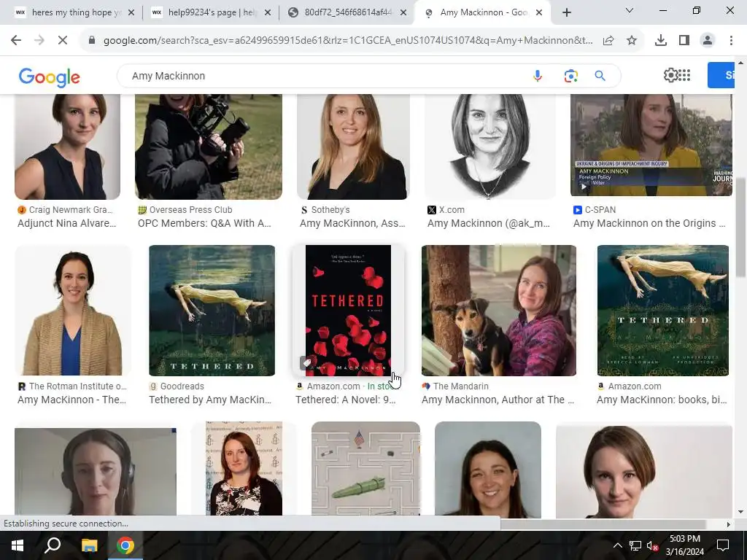
Task: Open Google quick settings gear
Action: [x=671, y=75]
